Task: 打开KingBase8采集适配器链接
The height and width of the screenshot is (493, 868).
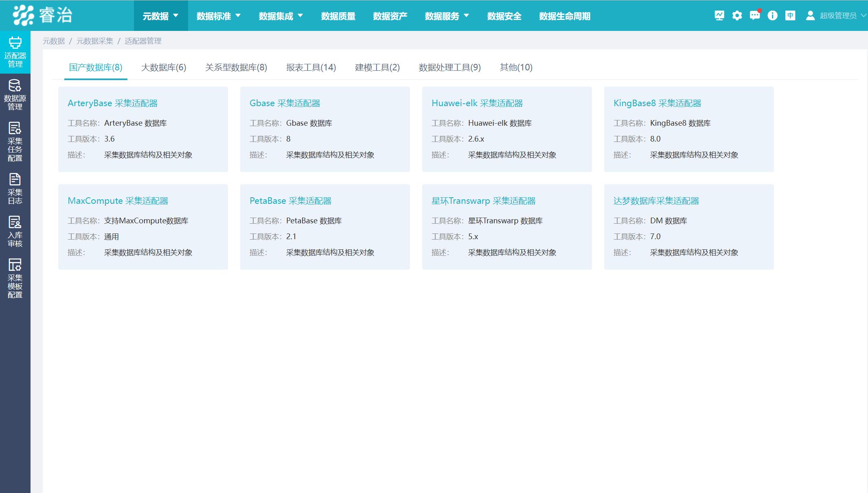Action: click(658, 103)
